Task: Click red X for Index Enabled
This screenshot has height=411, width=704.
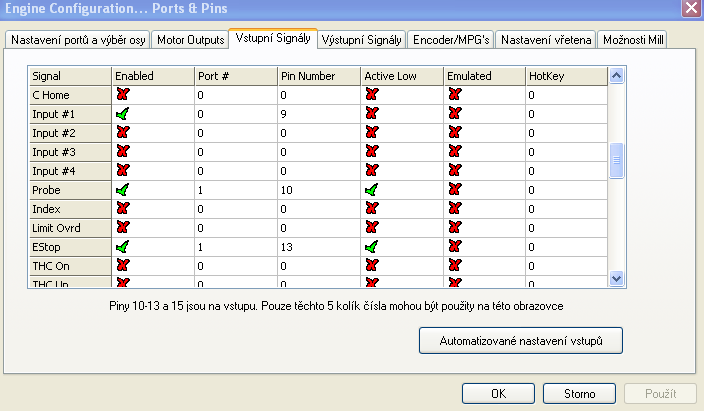Action: (x=123, y=208)
